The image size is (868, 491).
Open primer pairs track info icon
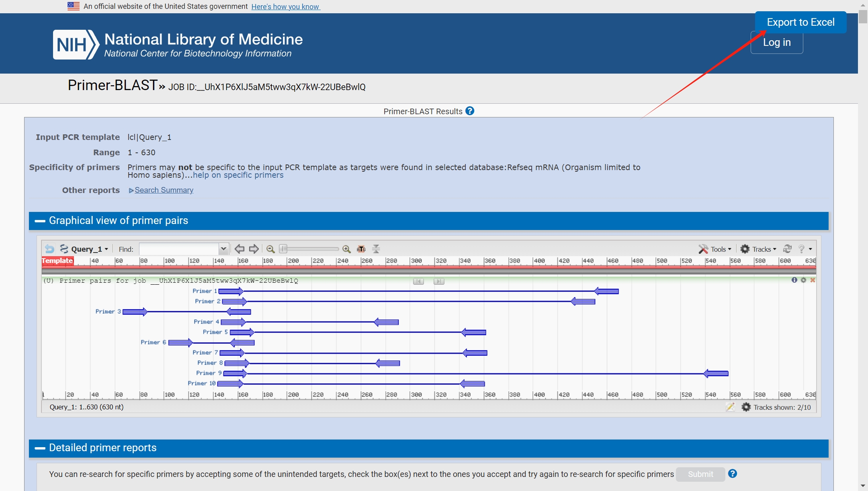point(794,280)
